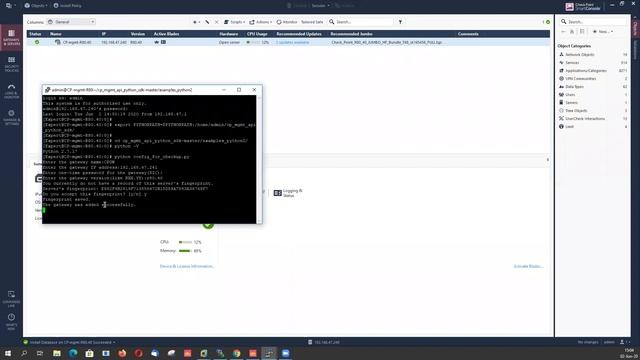Click the Version column header
This screenshot has height=360, width=640.
[x=138, y=34]
